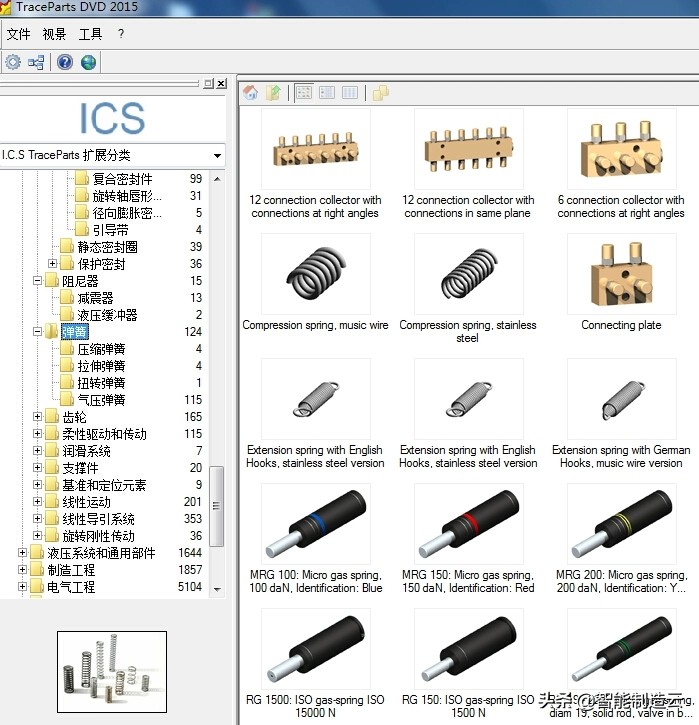
Task: Expand the 制造工程 folder
Action: coord(22,570)
